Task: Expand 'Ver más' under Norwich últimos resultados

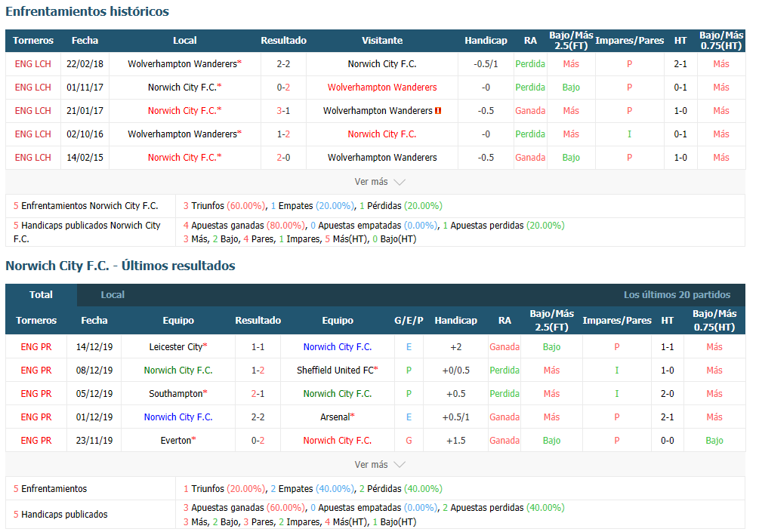Action: (379, 465)
